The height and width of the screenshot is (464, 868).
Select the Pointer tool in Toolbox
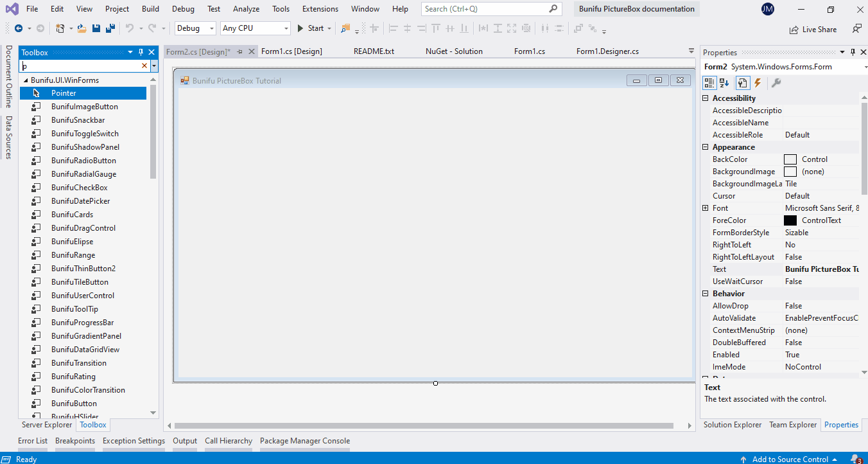point(83,93)
